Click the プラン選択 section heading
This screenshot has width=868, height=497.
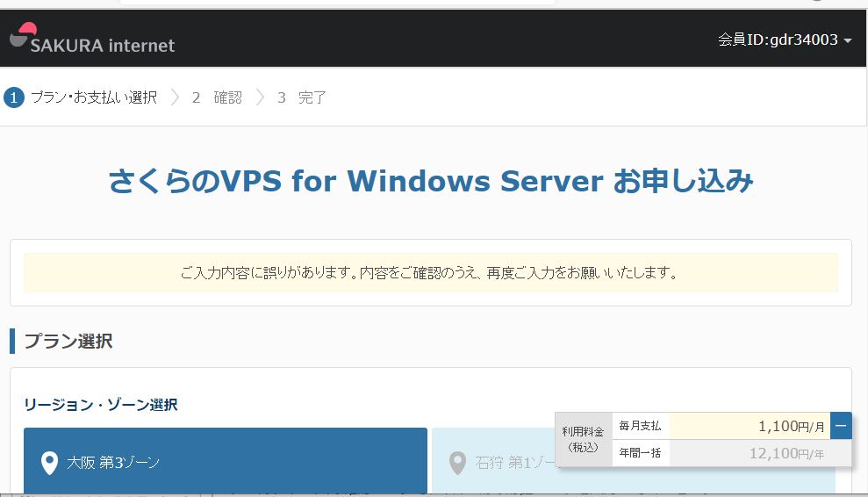pyautogui.click(x=68, y=341)
